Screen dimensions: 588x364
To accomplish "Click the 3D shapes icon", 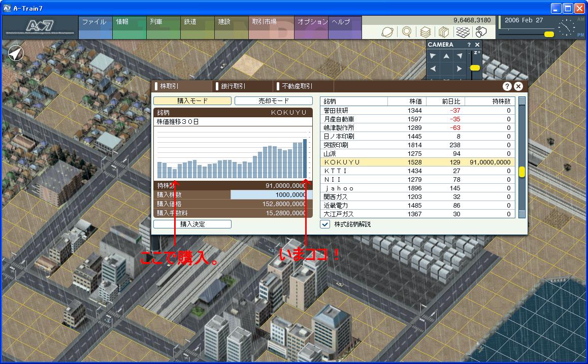I will pos(481,32).
